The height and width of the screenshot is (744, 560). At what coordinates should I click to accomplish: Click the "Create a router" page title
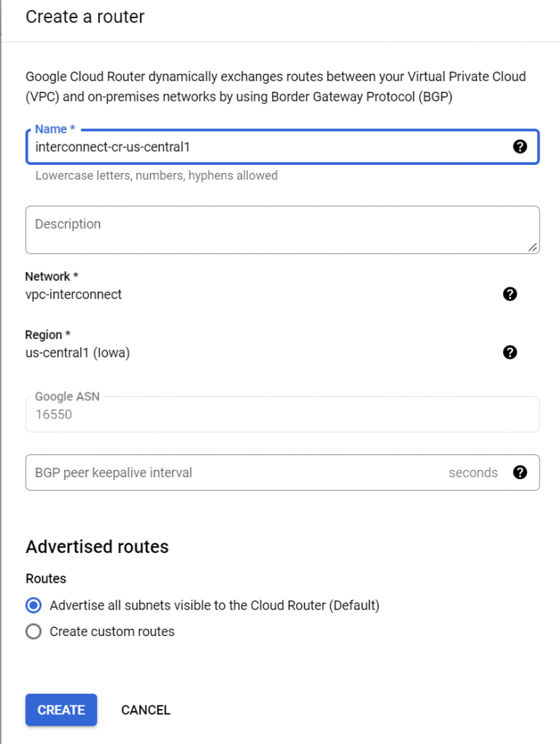[85, 17]
